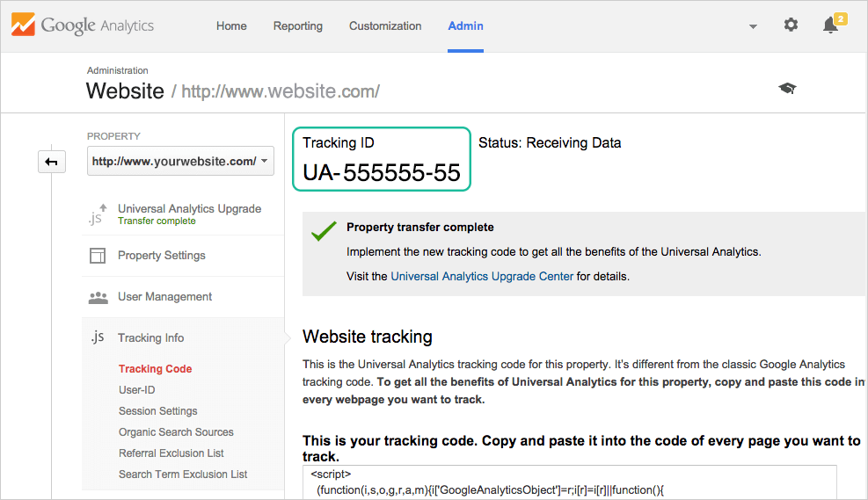Go to the Home tab
Image resolution: width=868 pixels, height=500 pixels.
(x=231, y=26)
